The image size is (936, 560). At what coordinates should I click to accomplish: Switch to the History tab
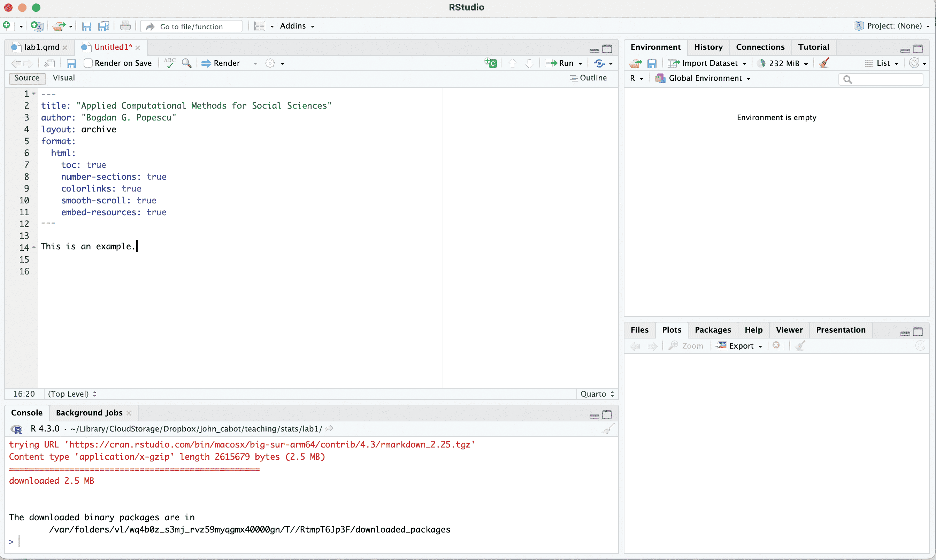[x=708, y=47]
